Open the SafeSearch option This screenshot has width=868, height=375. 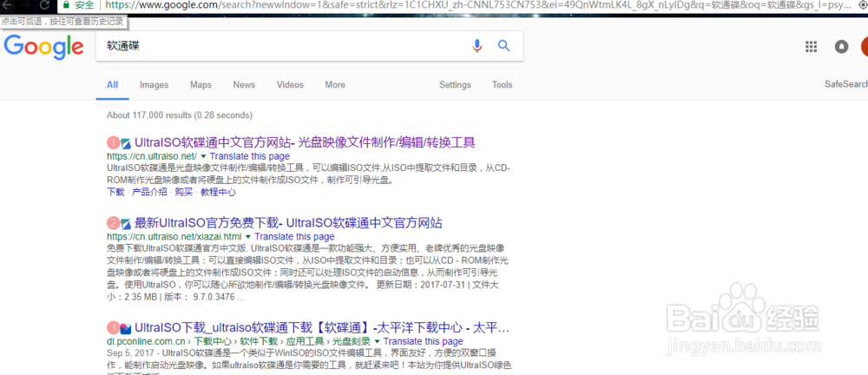tap(845, 84)
